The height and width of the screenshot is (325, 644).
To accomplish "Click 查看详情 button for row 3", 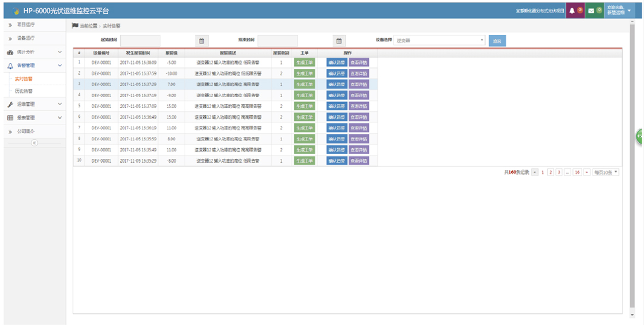I will click(359, 85).
